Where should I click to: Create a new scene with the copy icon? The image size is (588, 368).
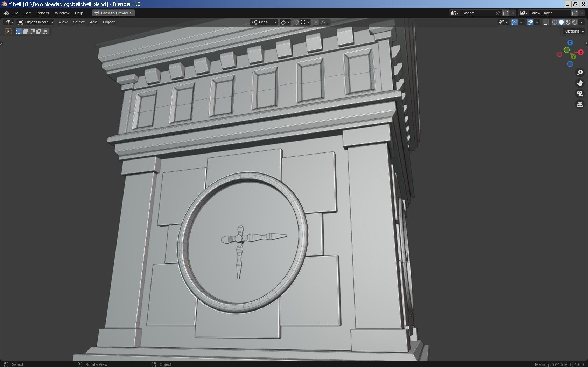click(x=506, y=13)
